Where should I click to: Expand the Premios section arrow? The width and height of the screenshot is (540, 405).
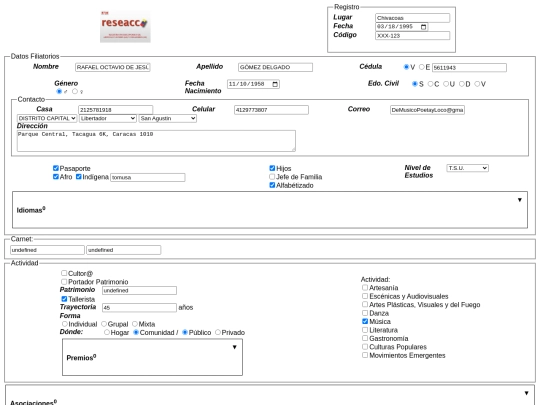coord(235,347)
